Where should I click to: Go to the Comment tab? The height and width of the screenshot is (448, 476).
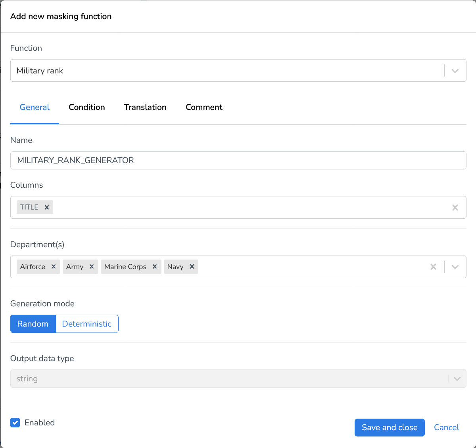[x=204, y=107]
